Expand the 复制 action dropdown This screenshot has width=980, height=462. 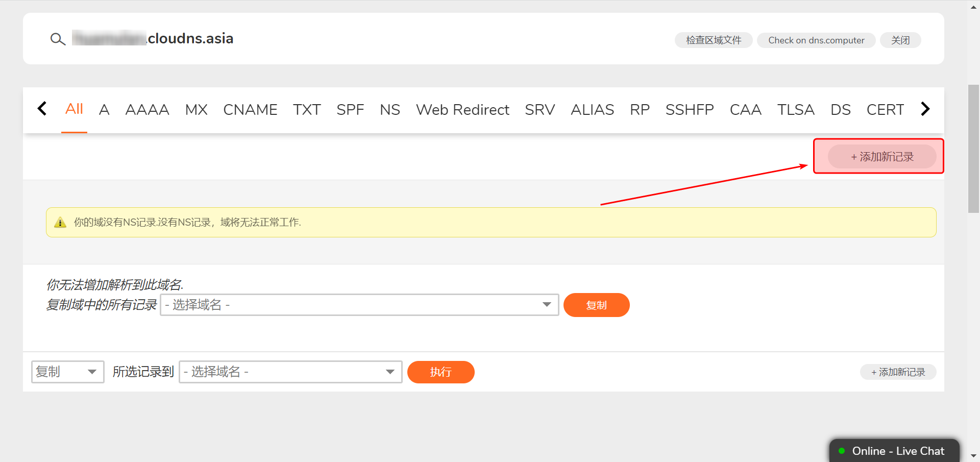coord(67,372)
